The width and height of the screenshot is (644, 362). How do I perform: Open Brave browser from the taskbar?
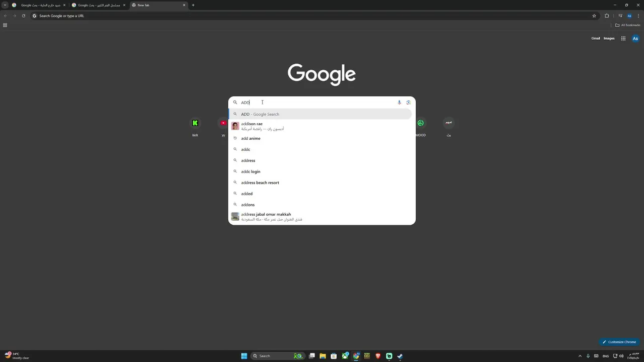378,356
